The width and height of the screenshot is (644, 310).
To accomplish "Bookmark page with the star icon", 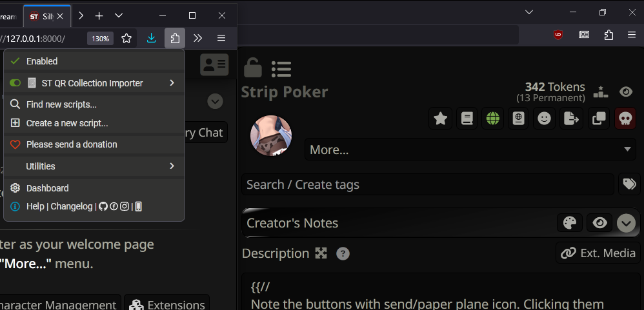I will pyautogui.click(x=126, y=38).
